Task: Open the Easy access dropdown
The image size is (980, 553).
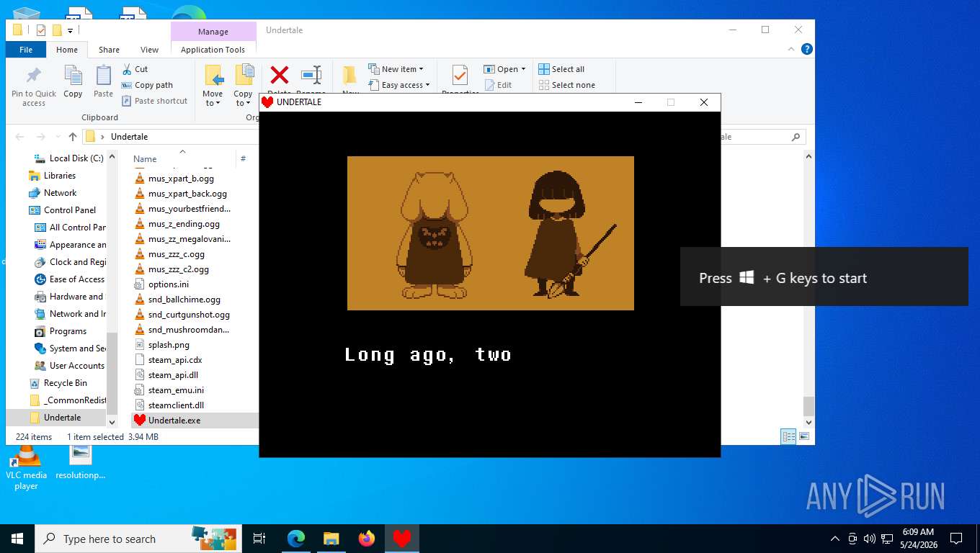Action: 398,85
